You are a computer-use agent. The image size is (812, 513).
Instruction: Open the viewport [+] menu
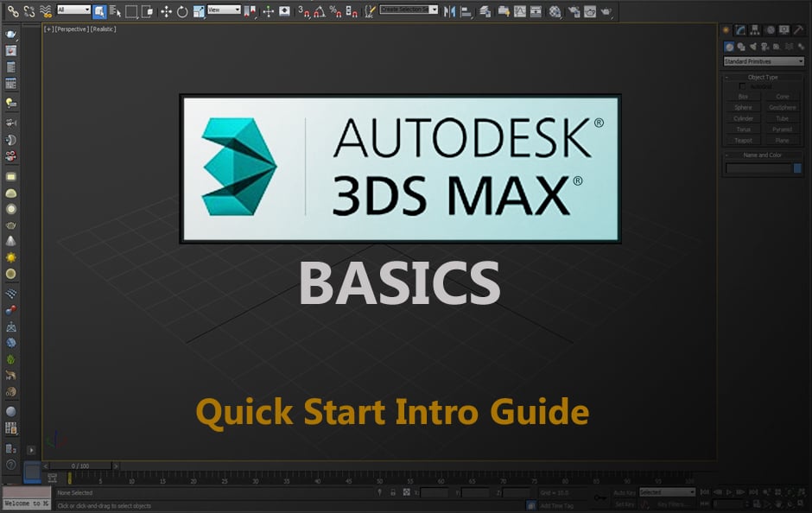(48, 29)
